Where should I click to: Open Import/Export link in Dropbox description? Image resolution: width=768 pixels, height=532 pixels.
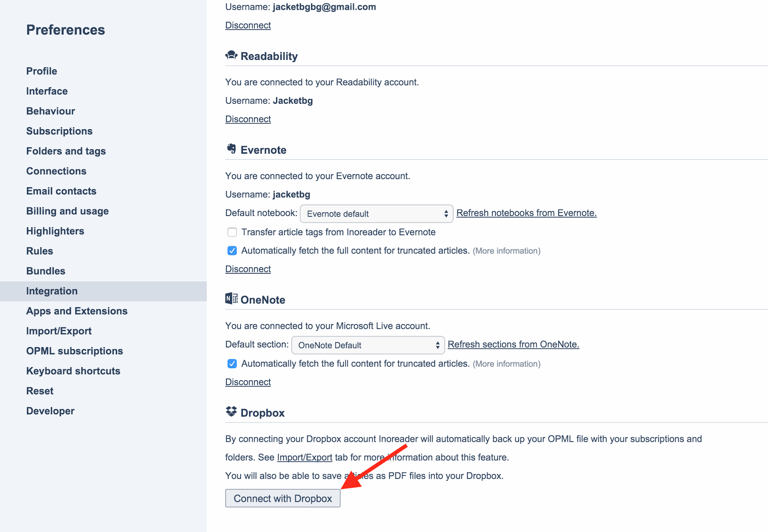tap(304, 458)
